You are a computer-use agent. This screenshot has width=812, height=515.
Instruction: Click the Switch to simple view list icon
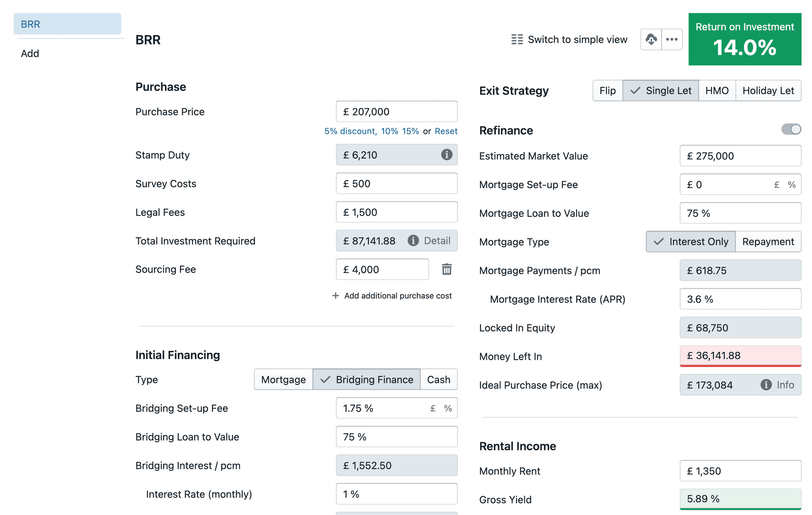point(517,39)
